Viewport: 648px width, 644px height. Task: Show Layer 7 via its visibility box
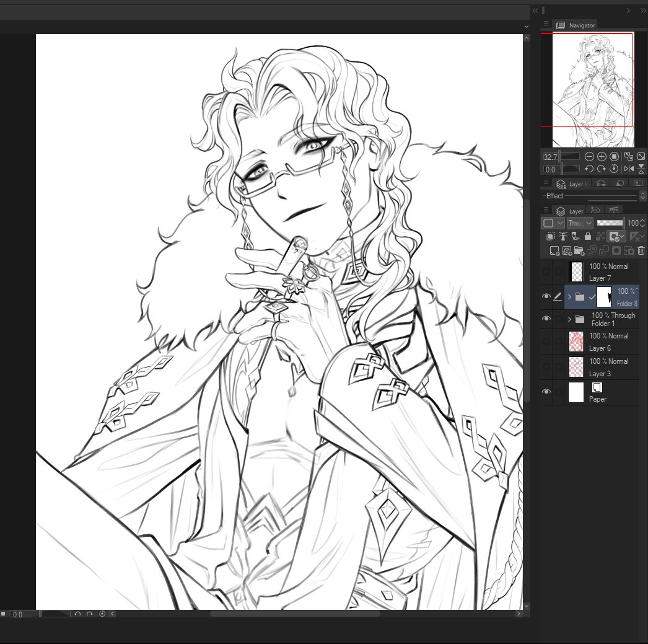pos(546,271)
